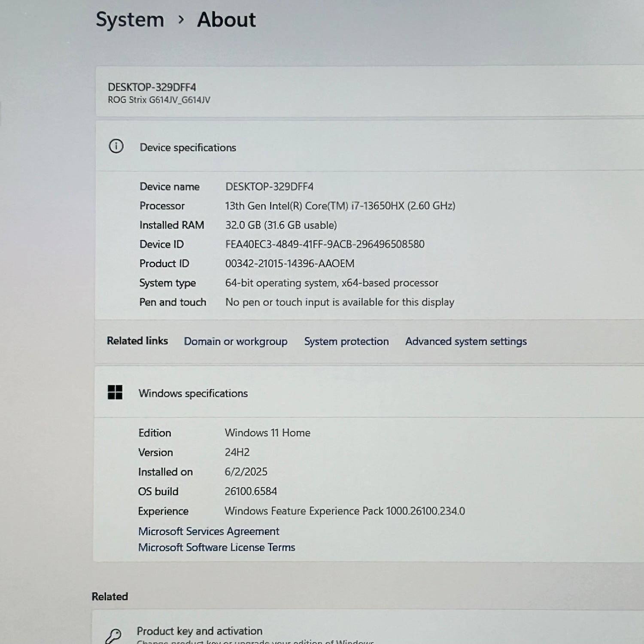Open the Domain or workgroup link

pos(236,342)
